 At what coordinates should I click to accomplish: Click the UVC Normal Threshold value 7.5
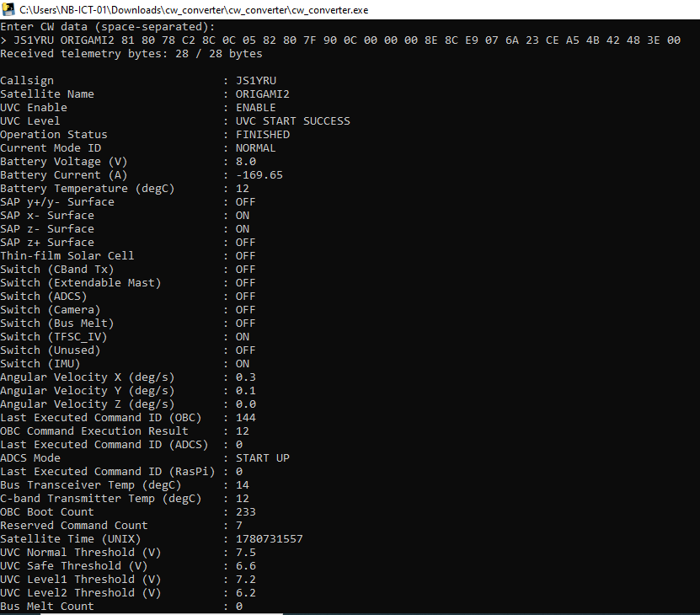(245, 553)
